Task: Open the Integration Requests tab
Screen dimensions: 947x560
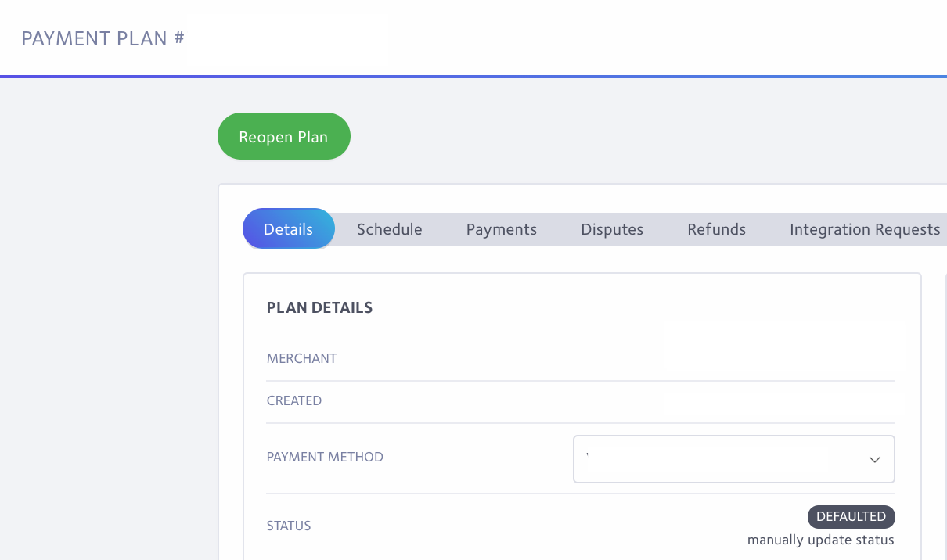Action: [x=865, y=229]
